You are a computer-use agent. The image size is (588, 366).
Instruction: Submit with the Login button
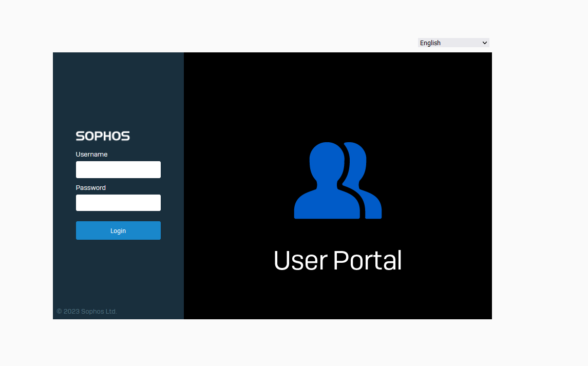[118, 230]
